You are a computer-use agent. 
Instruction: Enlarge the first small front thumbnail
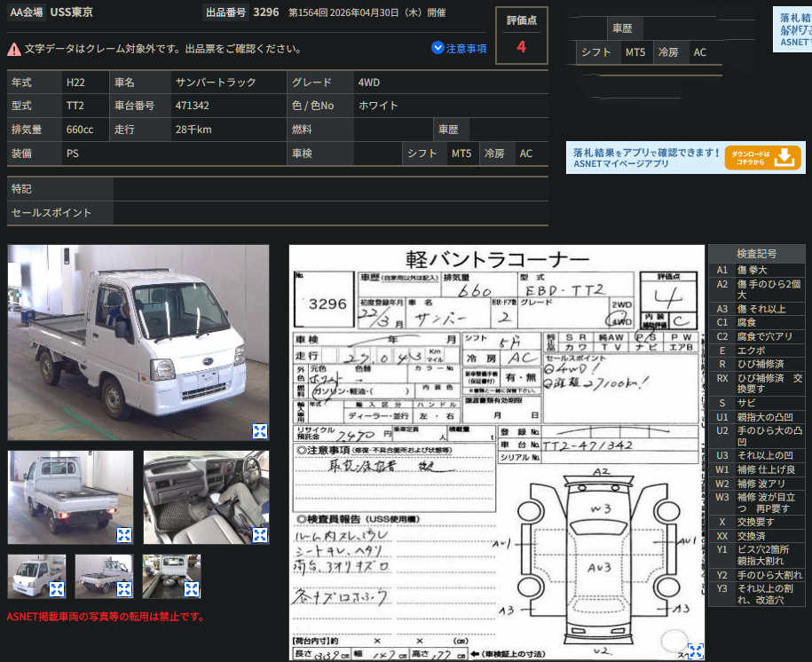tap(57, 589)
